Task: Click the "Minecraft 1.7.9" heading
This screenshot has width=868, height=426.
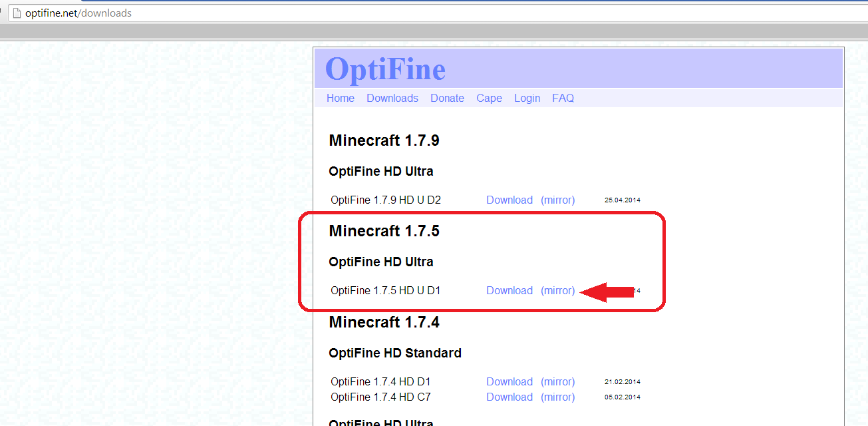Action: pyautogui.click(x=384, y=140)
